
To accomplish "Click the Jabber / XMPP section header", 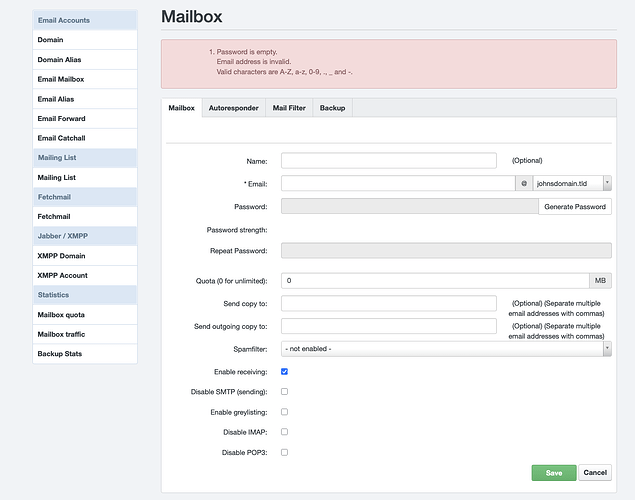I will point(85,236).
